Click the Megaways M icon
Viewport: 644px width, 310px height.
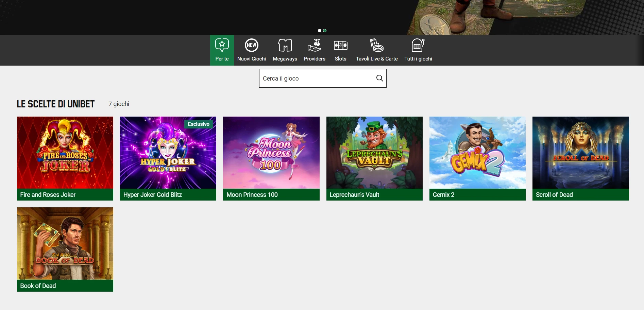[285, 45]
